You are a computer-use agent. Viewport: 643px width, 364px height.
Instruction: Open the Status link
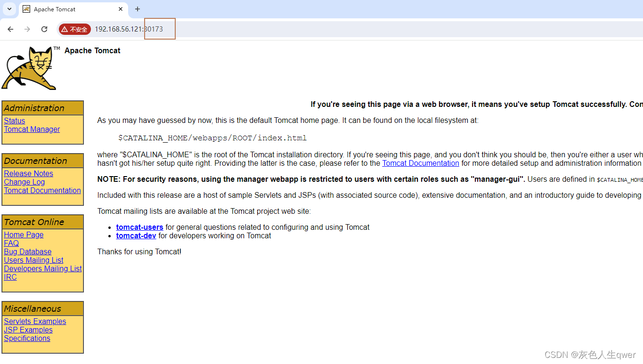(x=15, y=121)
